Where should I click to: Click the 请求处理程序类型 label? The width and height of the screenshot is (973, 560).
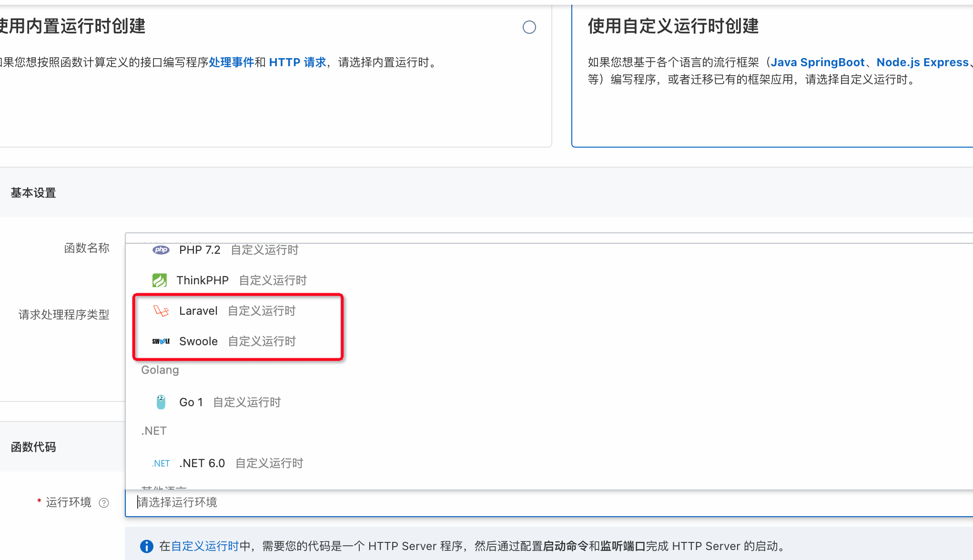pyautogui.click(x=64, y=315)
